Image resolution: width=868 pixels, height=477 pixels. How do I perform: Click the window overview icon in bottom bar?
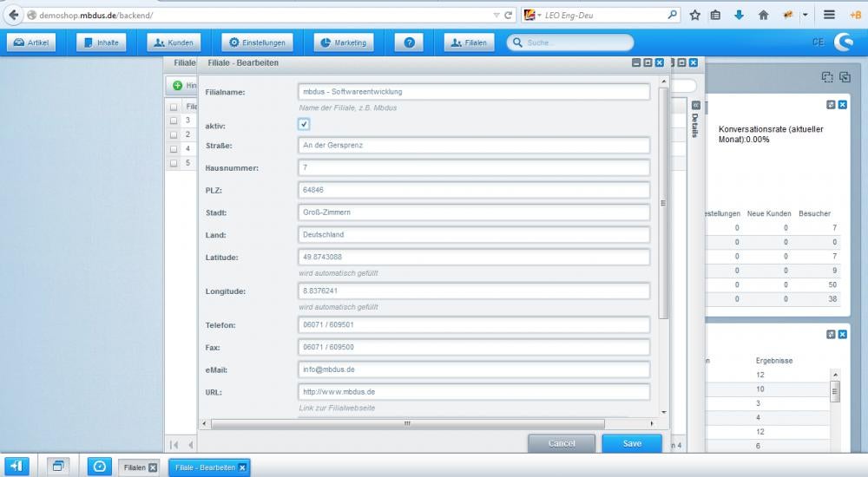click(58, 466)
